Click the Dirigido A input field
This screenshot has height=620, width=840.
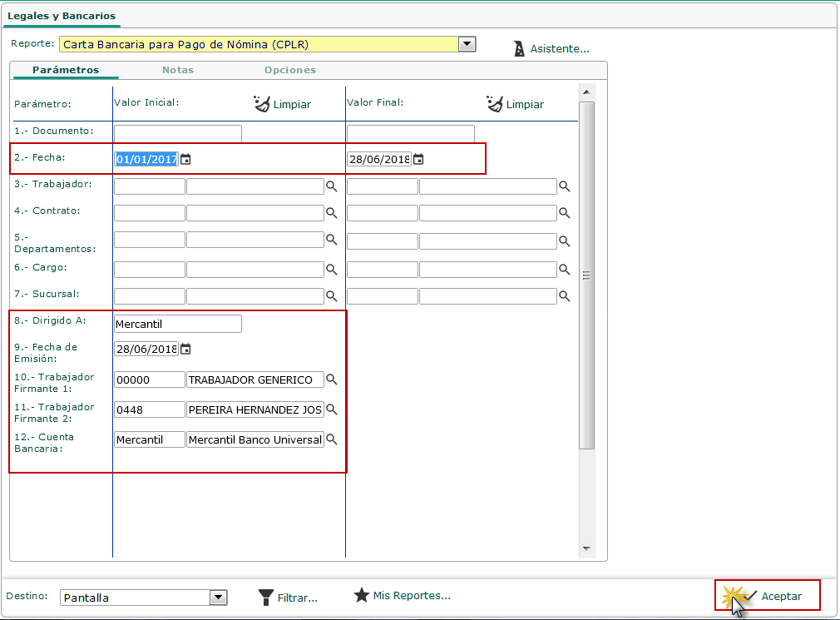coord(177,324)
